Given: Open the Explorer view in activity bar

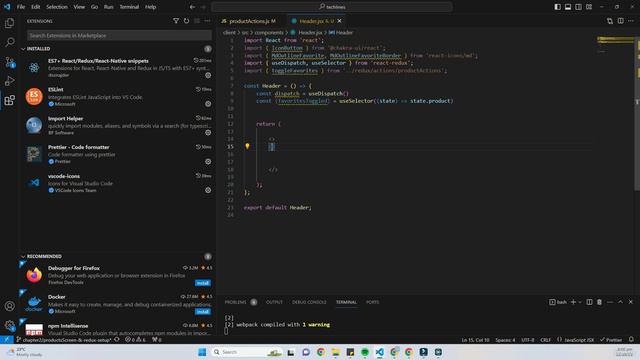Looking at the screenshot, I should tap(9, 23).
